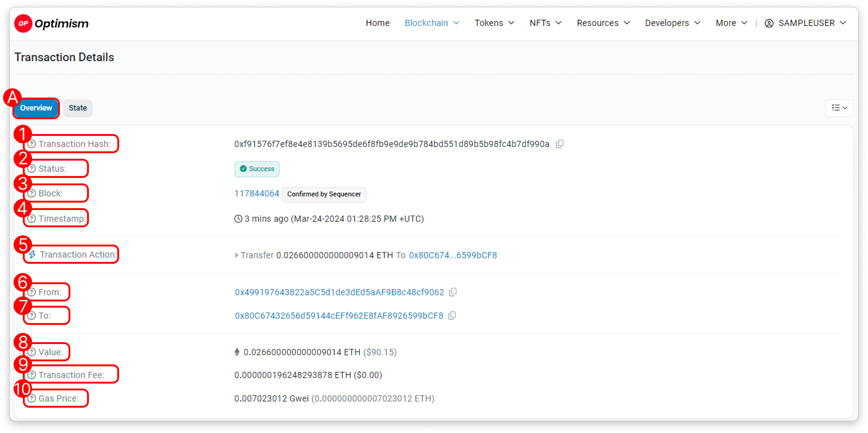Go to the Home page
The height and width of the screenshot is (433, 868).
[x=378, y=23]
